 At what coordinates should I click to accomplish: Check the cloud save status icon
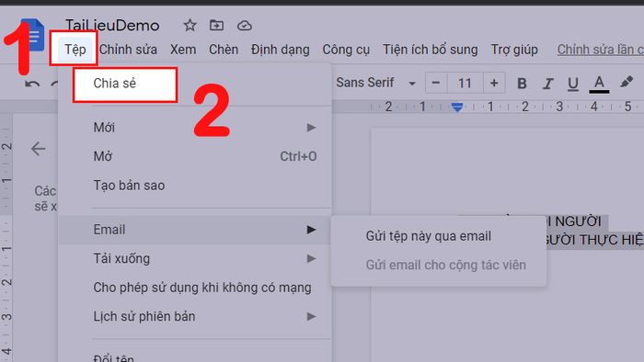pyautogui.click(x=245, y=26)
